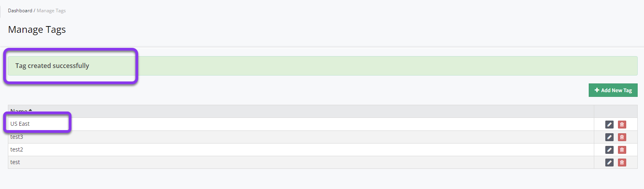Click the Add New Tag button
The height and width of the screenshot is (189, 644).
[x=613, y=90]
